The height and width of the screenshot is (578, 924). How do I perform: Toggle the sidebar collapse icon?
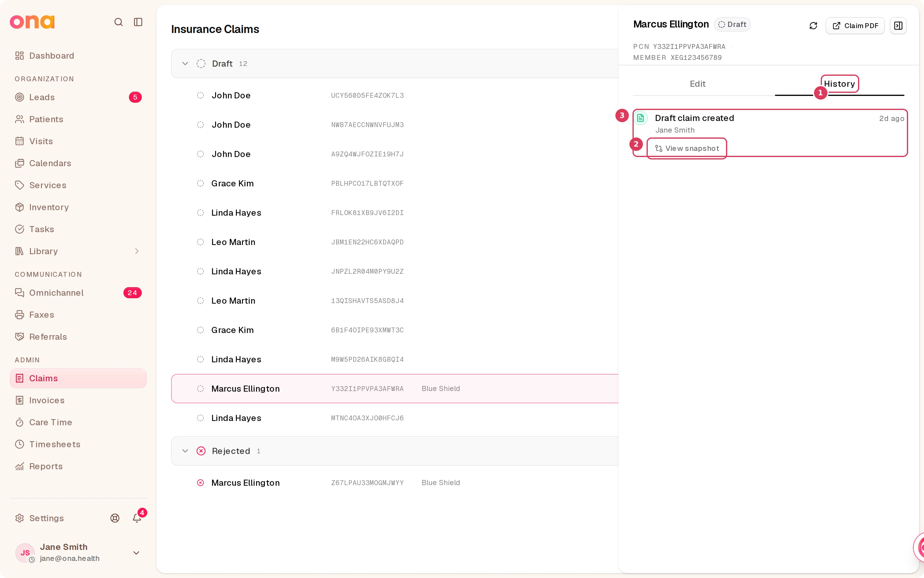138,22
